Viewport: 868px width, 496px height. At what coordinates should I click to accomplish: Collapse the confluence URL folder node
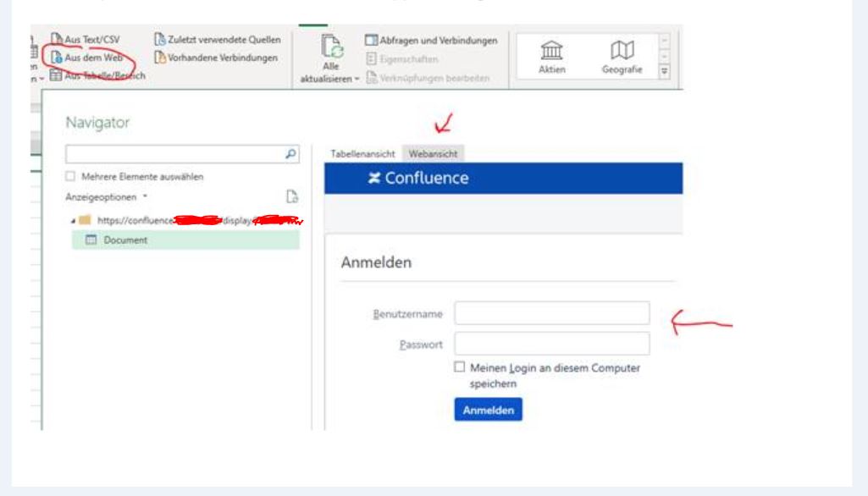73,220
